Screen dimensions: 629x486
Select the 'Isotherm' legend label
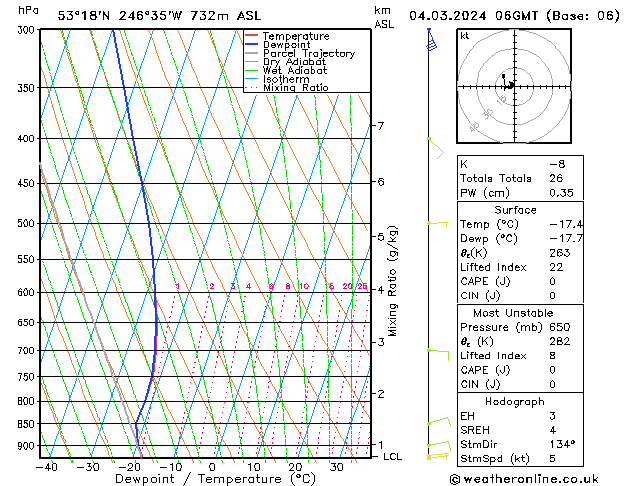286,79
